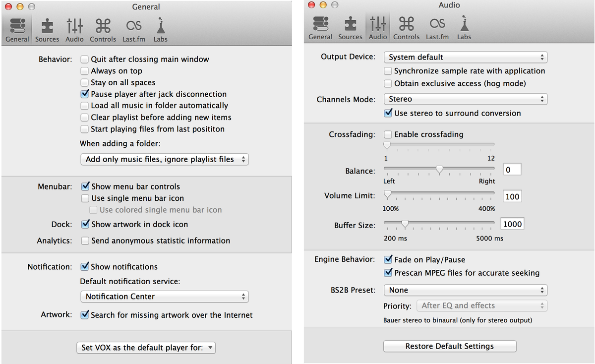Toggle Fade on Play/Pause
595x364 pixels.
[388, 259]
